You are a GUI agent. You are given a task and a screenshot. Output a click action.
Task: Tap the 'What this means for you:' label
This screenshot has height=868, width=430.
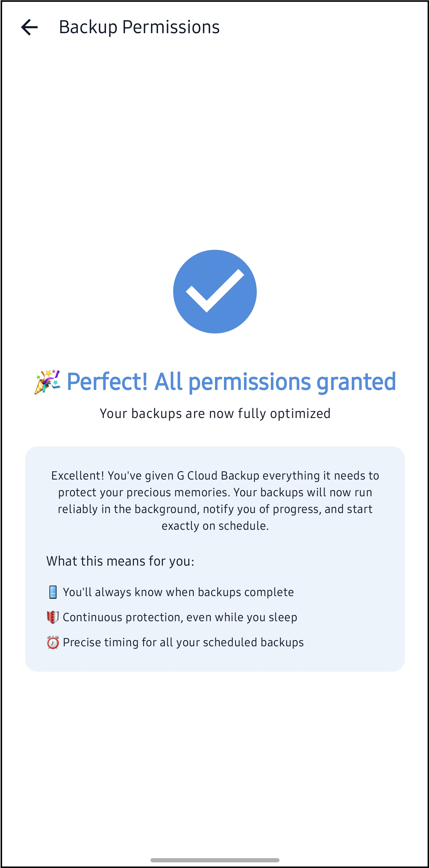[x=120, y=561]
